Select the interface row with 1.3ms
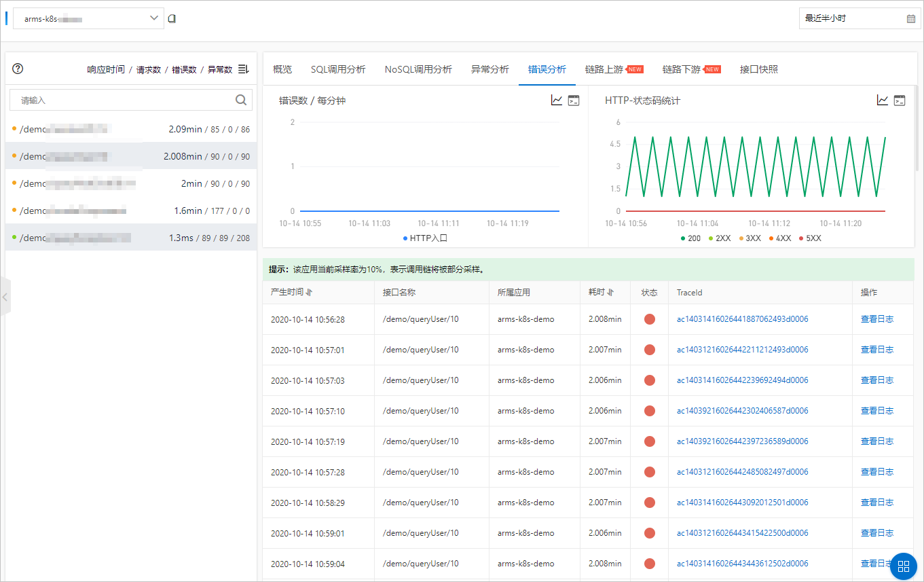This screenshot has height=582, width=924. (131, 238)
